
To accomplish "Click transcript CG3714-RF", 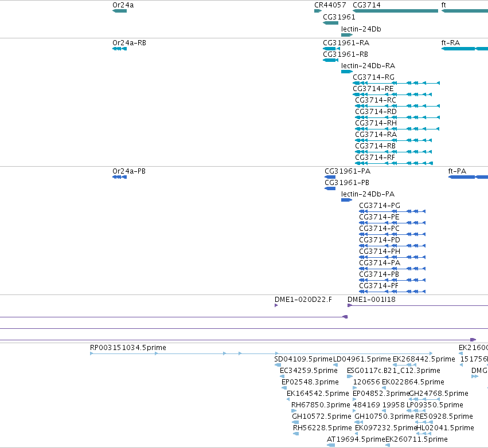I will coord(394,163).
